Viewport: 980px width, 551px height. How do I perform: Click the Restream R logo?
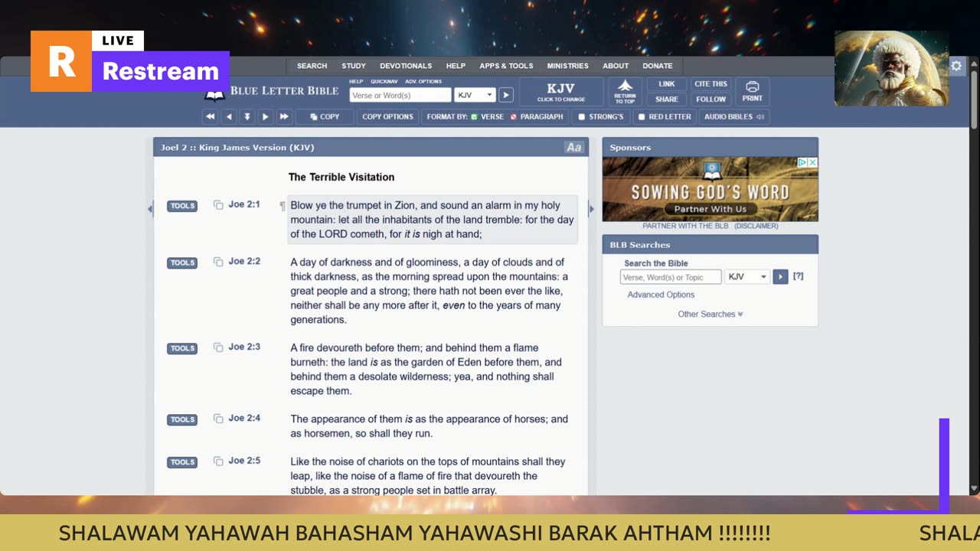point(61,61)
